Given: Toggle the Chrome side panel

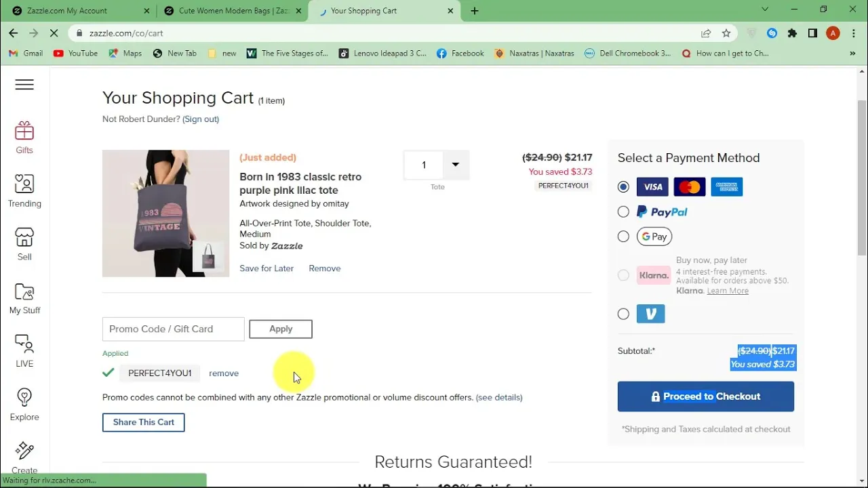Looking at the screenshot, I should (x=812, y=33).
